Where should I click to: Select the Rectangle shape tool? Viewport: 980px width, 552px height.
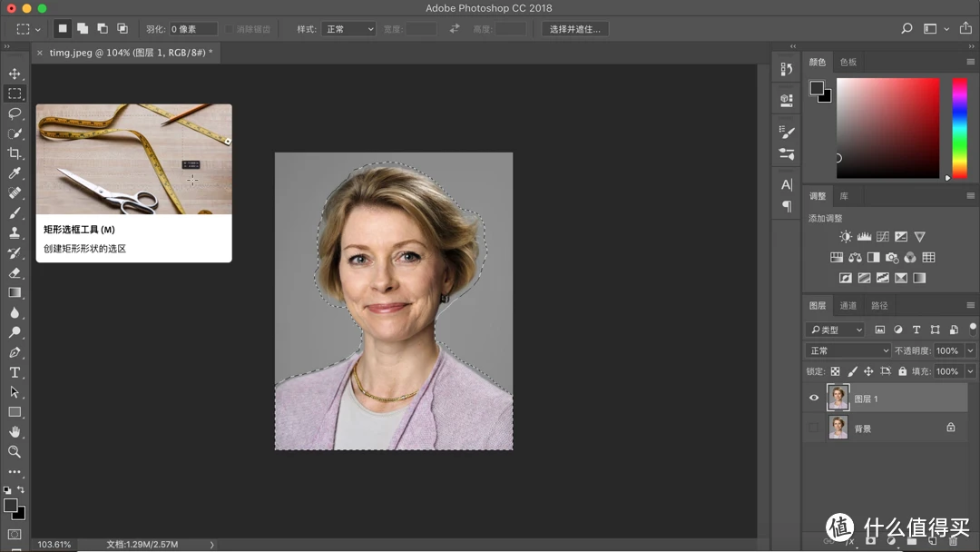click(15, 412)
